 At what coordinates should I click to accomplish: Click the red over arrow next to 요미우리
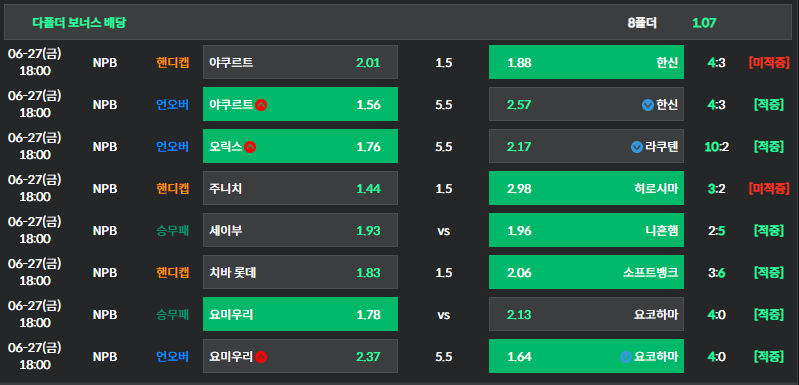click(x=261, y=357)
